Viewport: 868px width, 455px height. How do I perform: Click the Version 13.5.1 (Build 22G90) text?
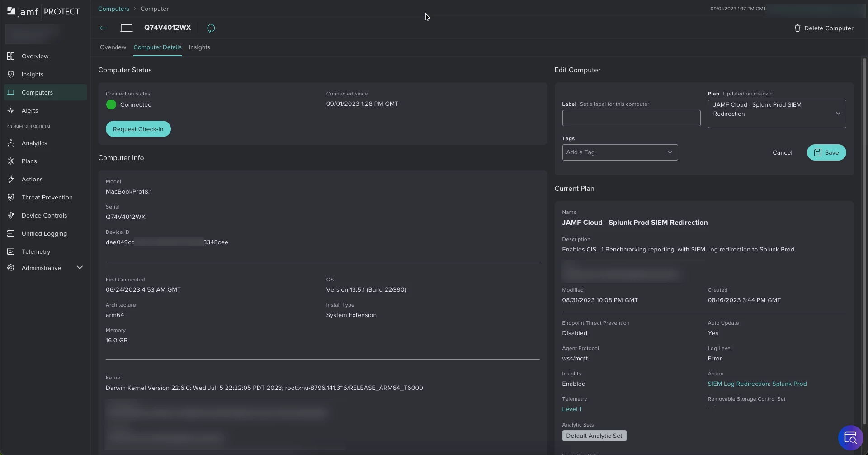click(366, 289)
